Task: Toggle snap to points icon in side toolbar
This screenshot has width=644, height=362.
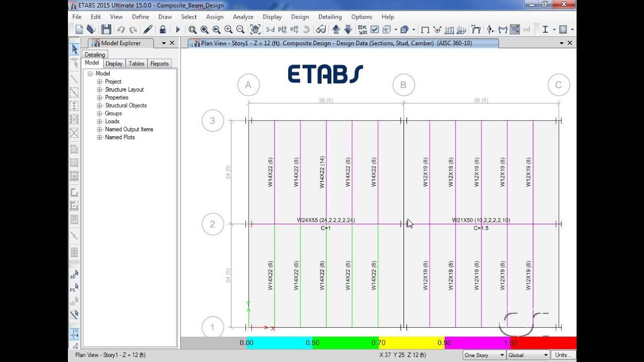Action: [74, 334]
